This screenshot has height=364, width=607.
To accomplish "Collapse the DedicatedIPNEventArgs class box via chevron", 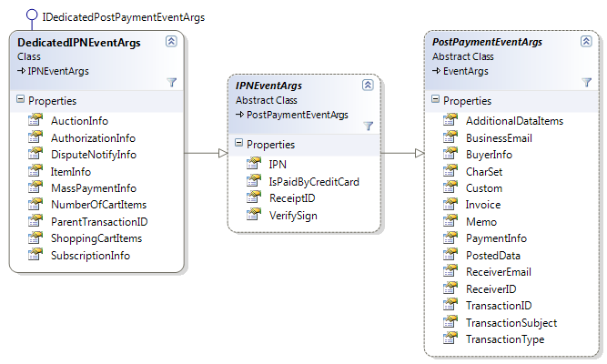I will (x=171, y=41).
